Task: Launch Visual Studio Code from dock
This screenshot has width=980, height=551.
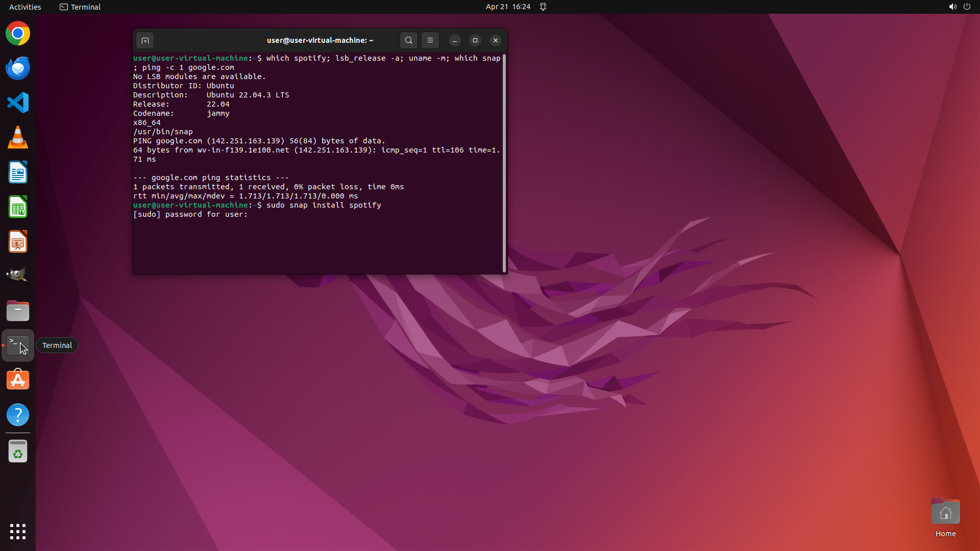Action: [x=18, y=103]
